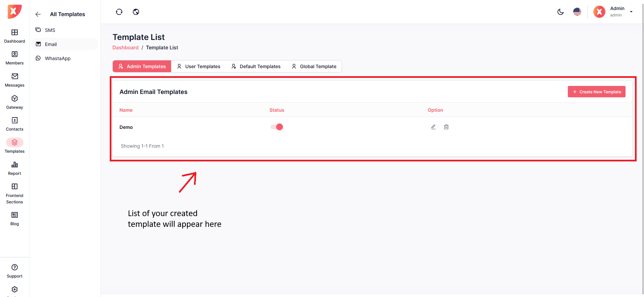Open the Default Templates tab
The width and height of the screenshot is (644, 297).
(256, 66)
